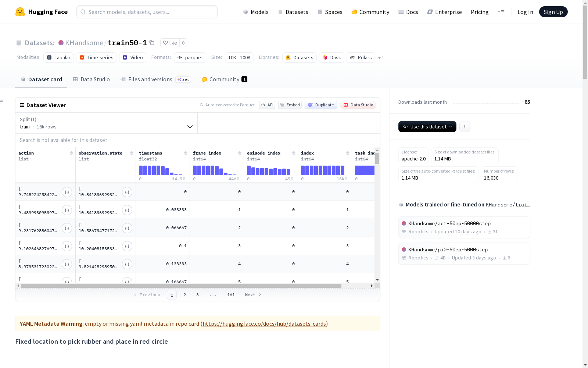This screenshot has width=588, height=368.
Task: Expand the action cell in the 0.066667 row
Action: click(x=67, y=228)
